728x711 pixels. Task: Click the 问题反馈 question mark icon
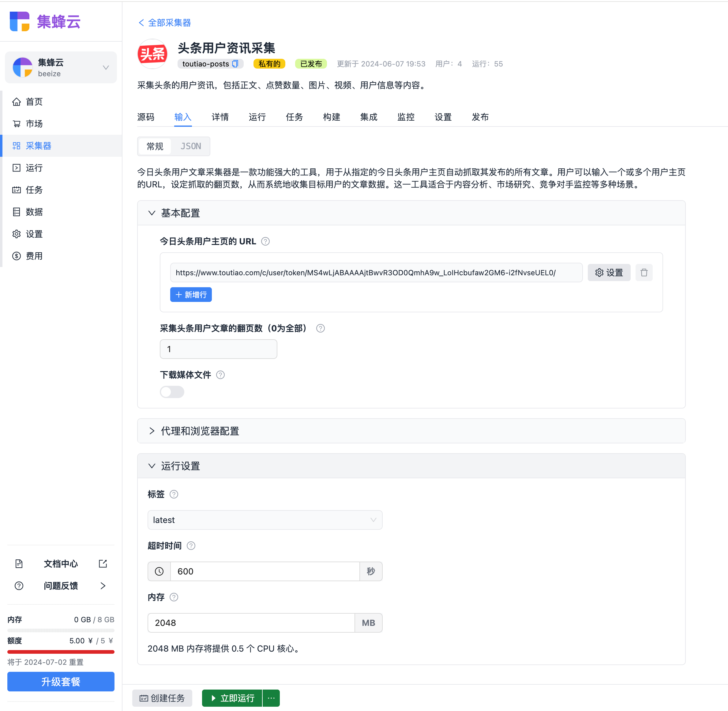pos(19,585)
